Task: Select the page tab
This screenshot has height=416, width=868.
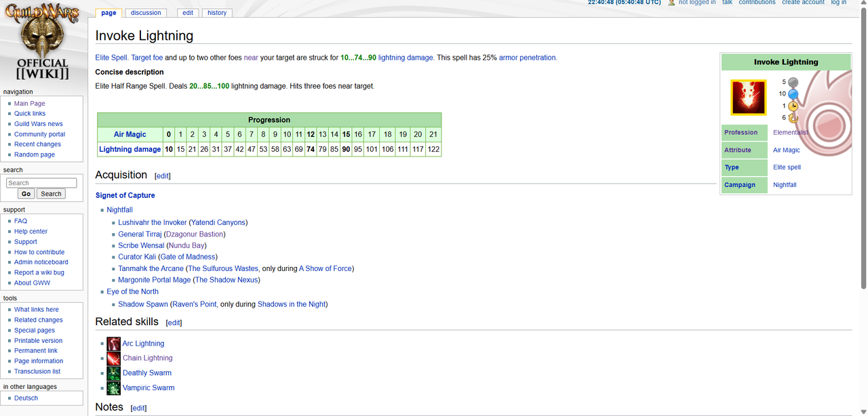Action: [108, 13]
